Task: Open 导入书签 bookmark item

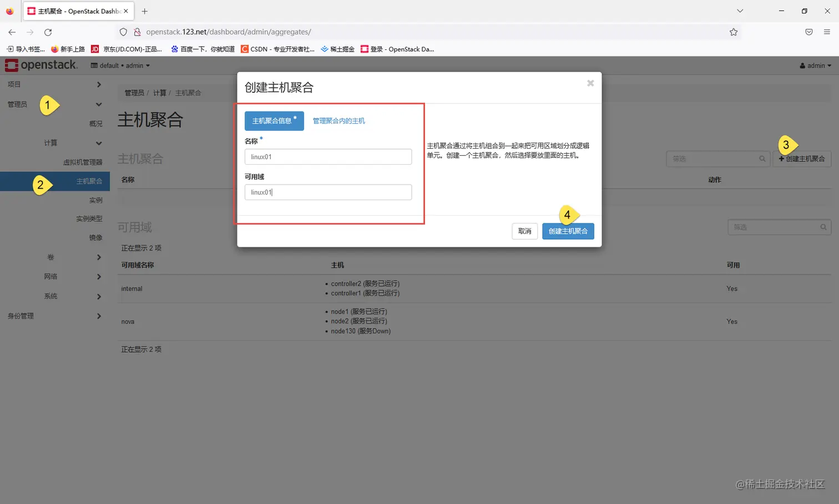Action: coord(26,49)
